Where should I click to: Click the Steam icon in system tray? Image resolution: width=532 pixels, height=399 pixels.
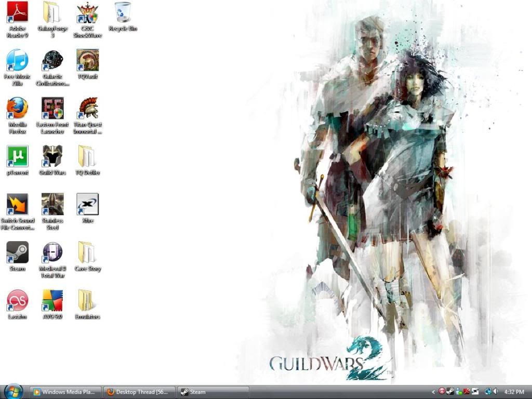point(450,392)
